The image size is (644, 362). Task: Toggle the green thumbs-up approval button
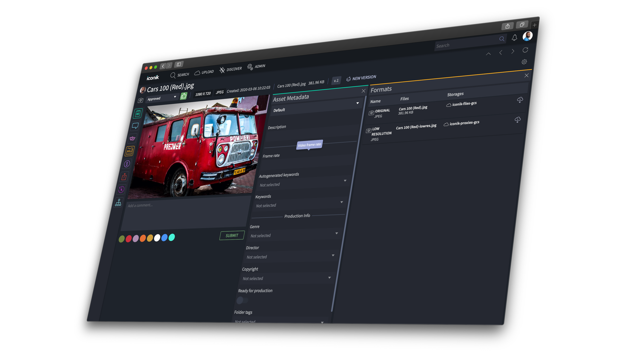pos(183,96)
